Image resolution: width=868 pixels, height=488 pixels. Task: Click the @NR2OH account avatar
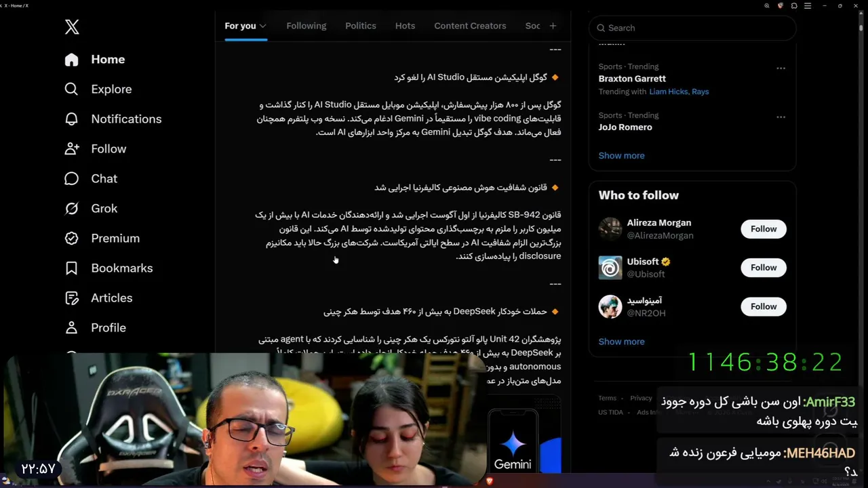pyautogui.click(x=610, y=306)
